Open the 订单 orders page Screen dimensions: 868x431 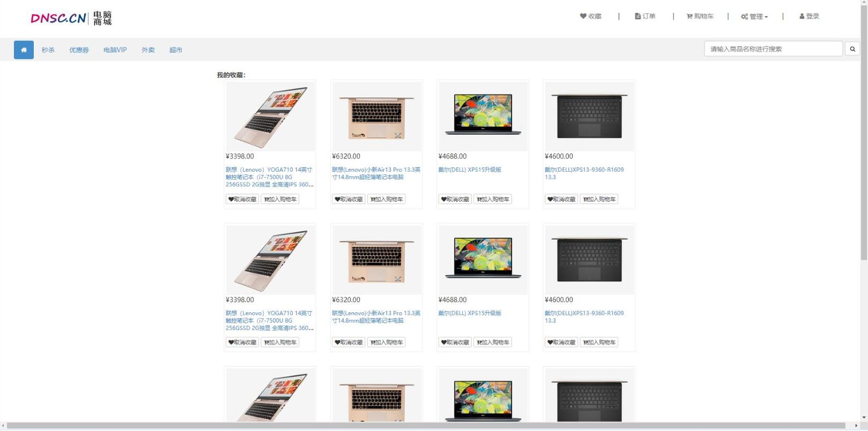645,16
